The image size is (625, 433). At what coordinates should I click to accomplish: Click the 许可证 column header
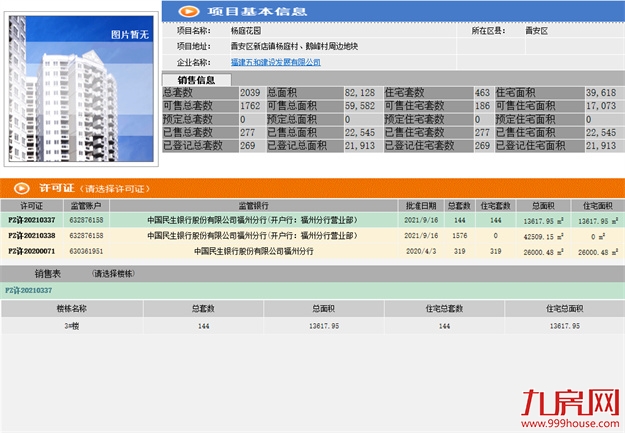coord(31,206)
